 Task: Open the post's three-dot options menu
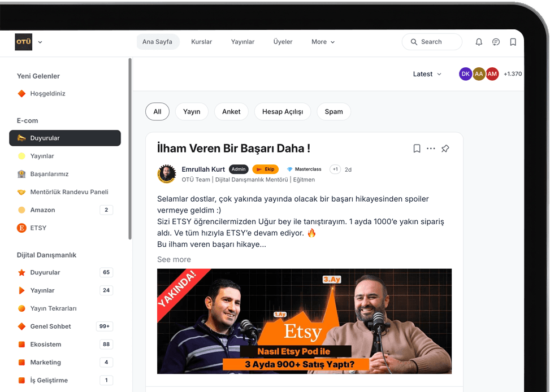click(x=431, y=149)
